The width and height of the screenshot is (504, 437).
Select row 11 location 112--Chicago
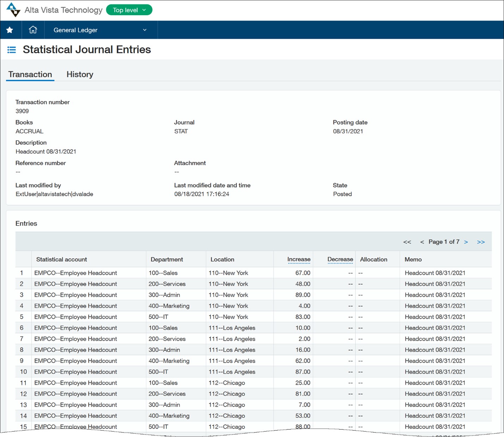227,383
